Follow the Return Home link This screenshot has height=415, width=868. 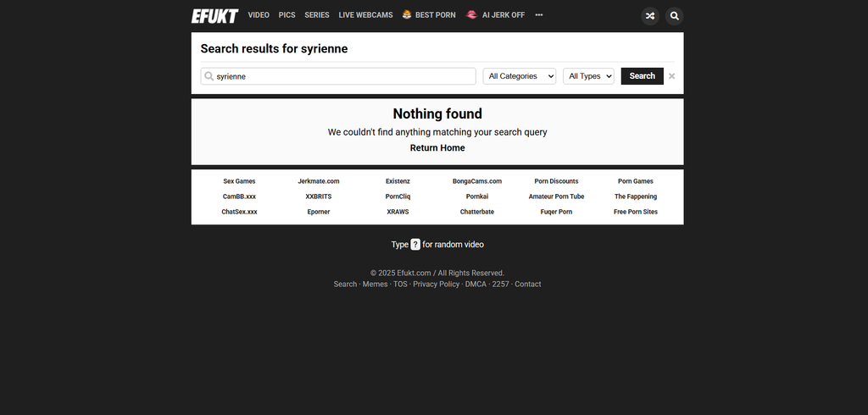point(437,147)
